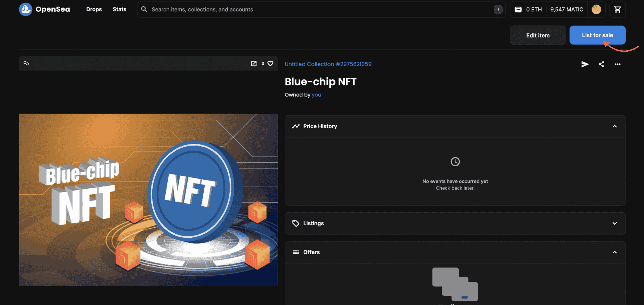
Task: Open Untitled Collection #2975621059 link
Action: click(328, 64)
